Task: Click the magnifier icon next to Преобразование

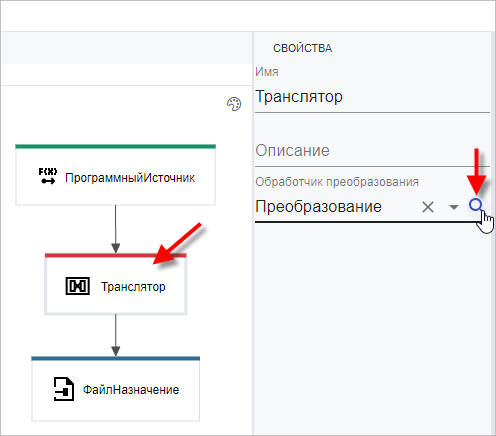Action: pyautogui.click(x=476, y=205)
